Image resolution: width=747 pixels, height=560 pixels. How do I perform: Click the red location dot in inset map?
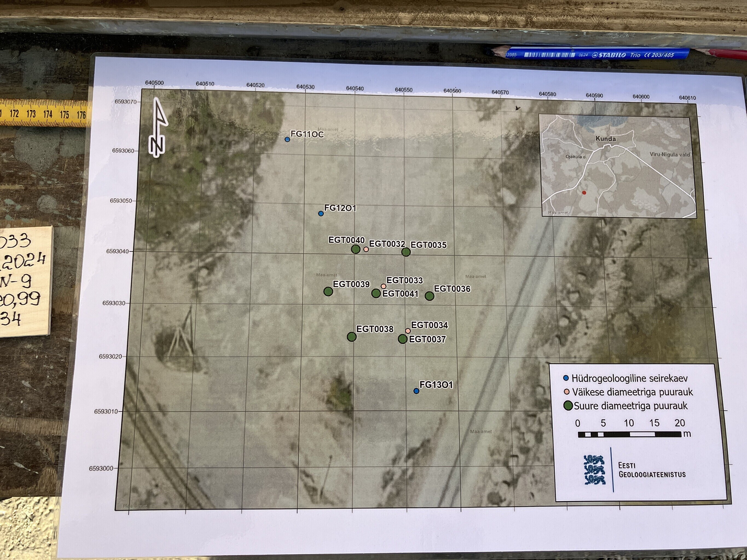[x=584, y=193]
